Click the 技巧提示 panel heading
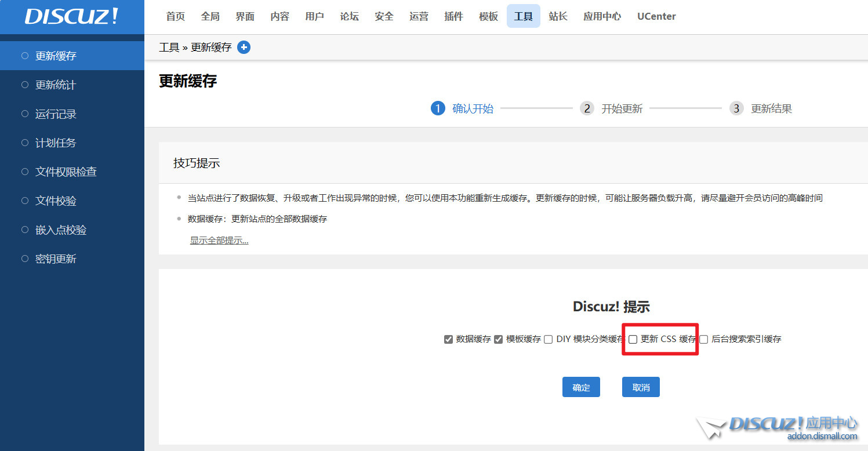This screenshot has height=451, width=868. 197,163
